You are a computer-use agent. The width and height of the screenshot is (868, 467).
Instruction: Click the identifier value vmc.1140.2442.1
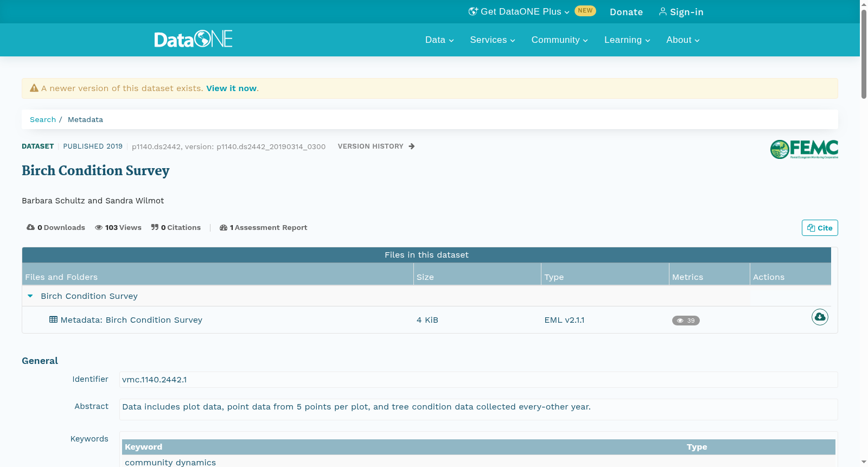(x=155, y=380)
